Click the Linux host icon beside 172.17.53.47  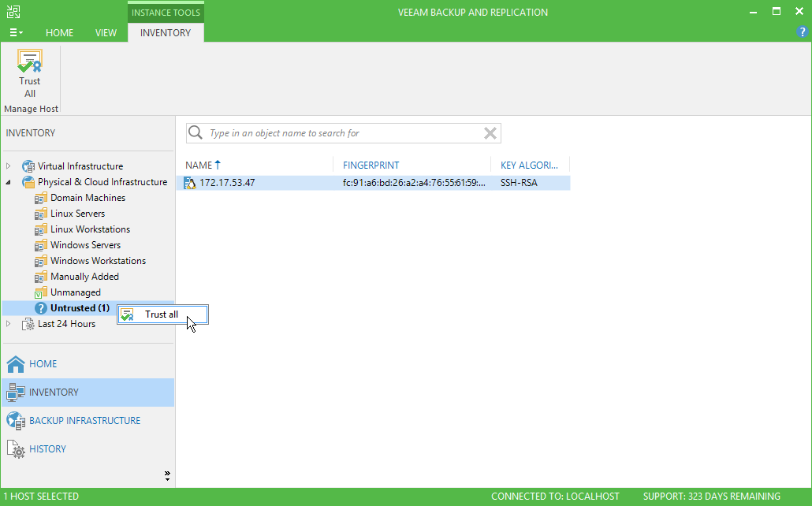pyautogui.click(x=190, y=183)
